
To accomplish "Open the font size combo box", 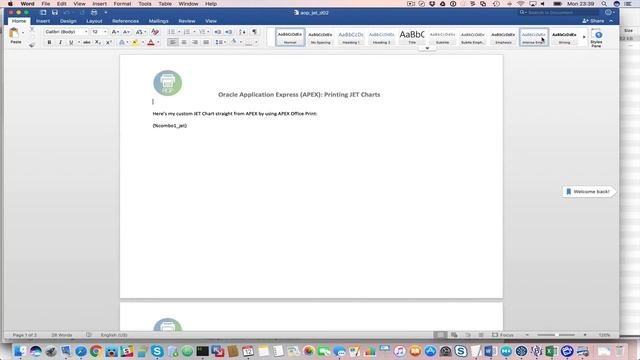I will tap(99, 32).
